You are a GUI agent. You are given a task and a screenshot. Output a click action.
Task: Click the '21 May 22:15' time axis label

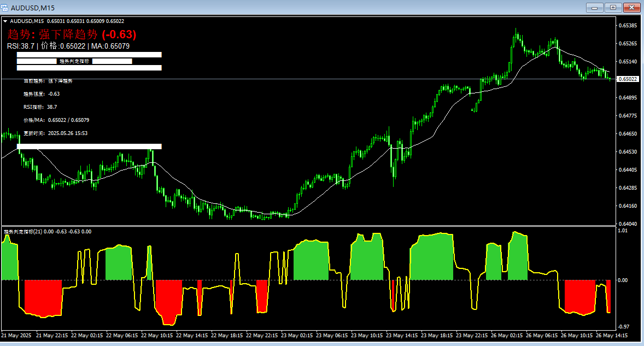click(52, 335)
